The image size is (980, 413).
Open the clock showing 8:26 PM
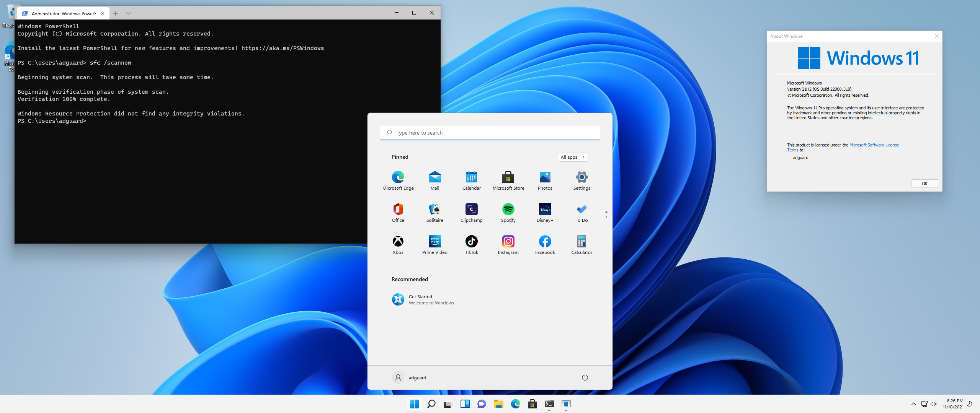pyautogui.click(x=953, y=404)
